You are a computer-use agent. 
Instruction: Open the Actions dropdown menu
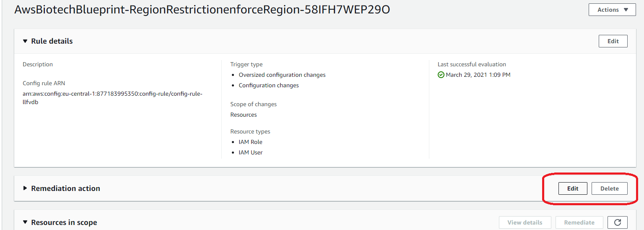(612, 10)
